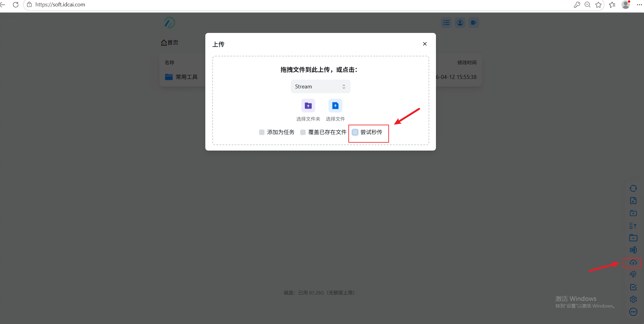Click the multi-select checkbox icon in sidebar
The height and width of the screenshot is (324, 644).
(633, 287)
